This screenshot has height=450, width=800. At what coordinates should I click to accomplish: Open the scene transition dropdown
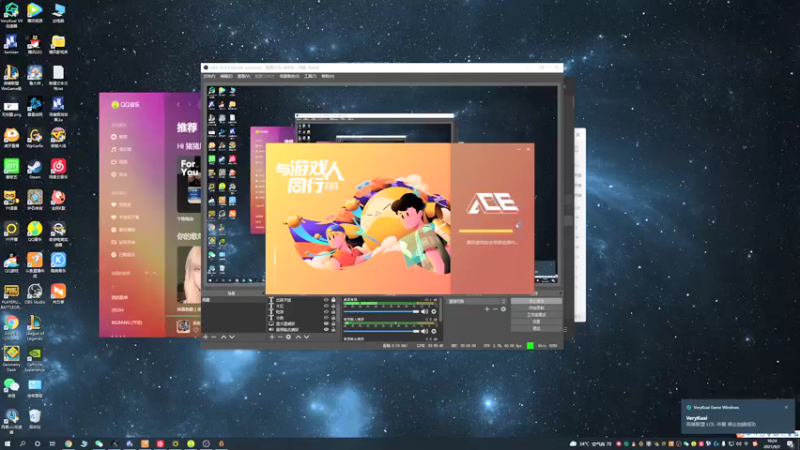point(477,302)
